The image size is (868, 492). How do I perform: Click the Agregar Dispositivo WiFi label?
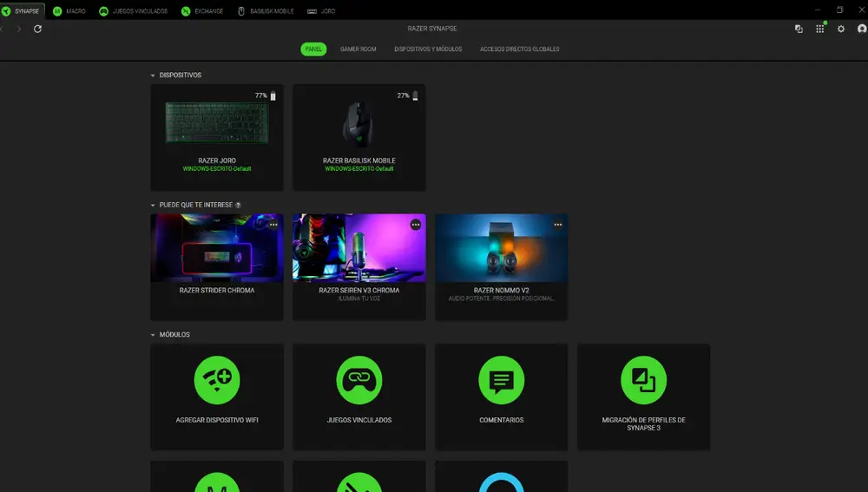[217, 420]
